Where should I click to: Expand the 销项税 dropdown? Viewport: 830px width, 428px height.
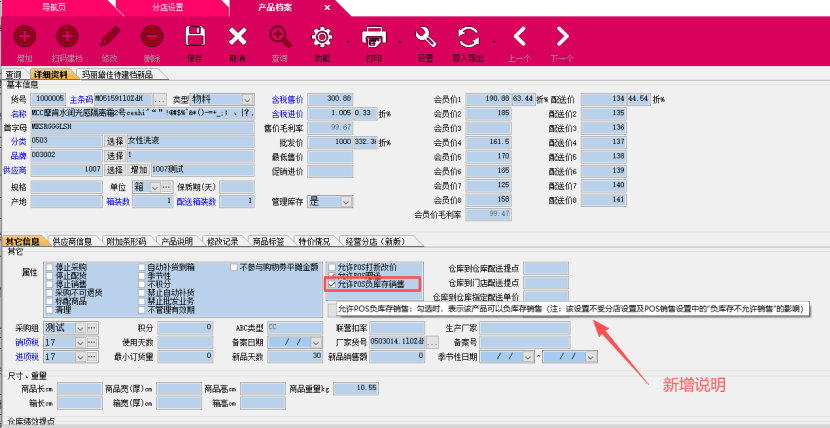[80, 342]
